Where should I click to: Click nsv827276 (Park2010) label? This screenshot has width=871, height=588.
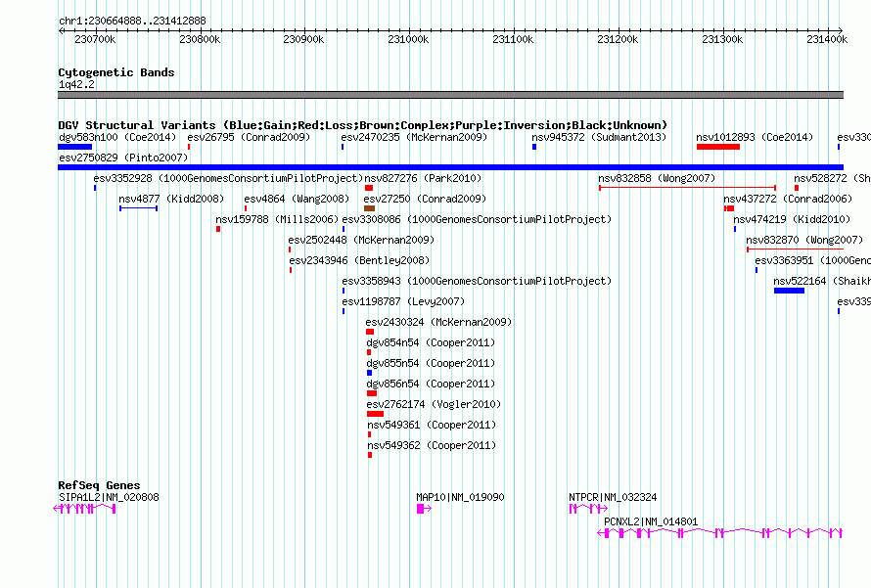tap(423, 178)
